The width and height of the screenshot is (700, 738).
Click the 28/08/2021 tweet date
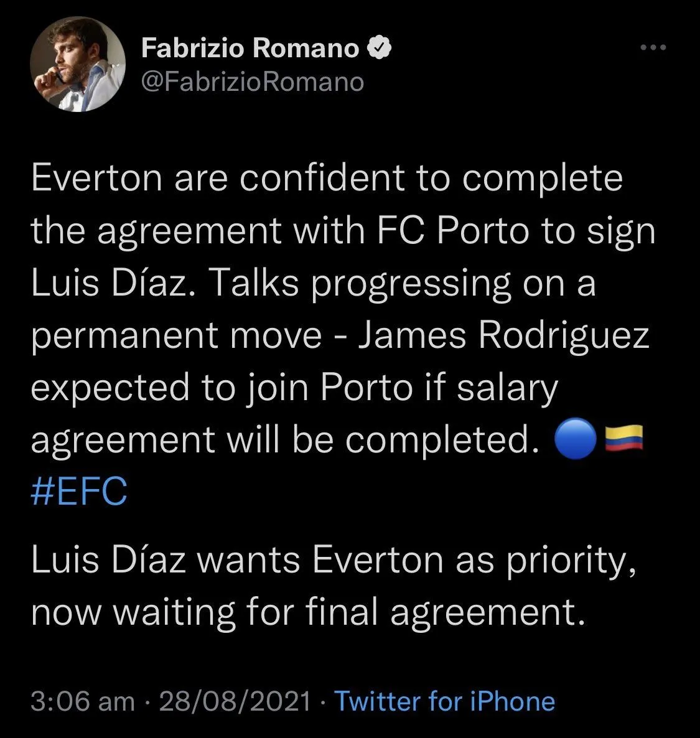click(235, 701)
